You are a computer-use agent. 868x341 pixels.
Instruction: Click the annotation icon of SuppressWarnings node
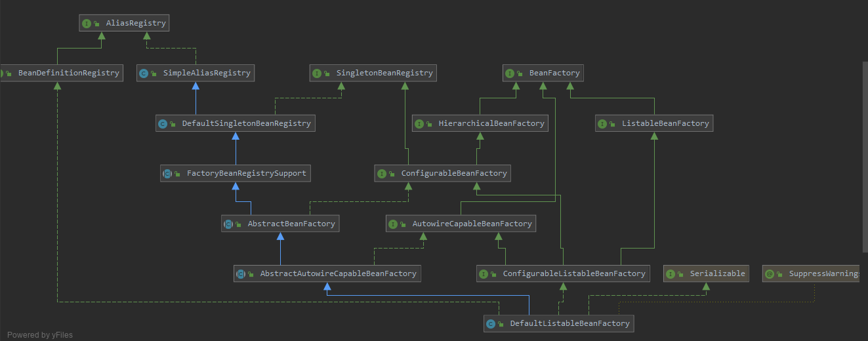pyautogui.click(x=770, y=273)
